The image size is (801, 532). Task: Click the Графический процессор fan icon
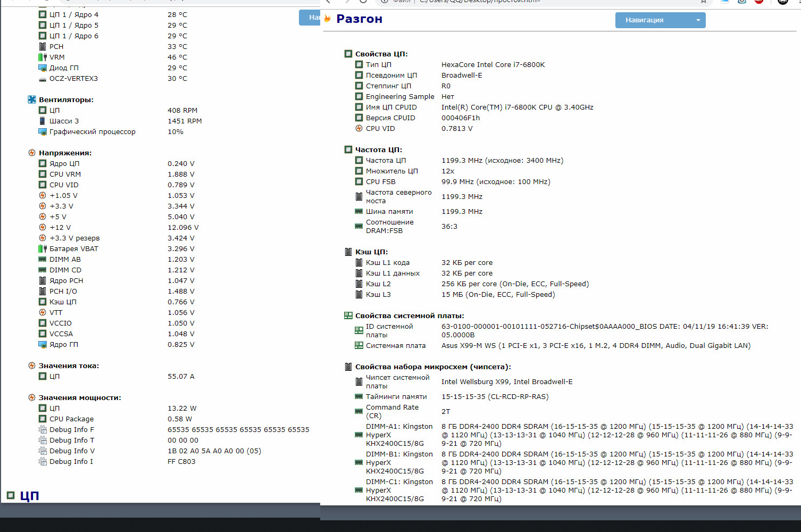click(x=43, y=131)
